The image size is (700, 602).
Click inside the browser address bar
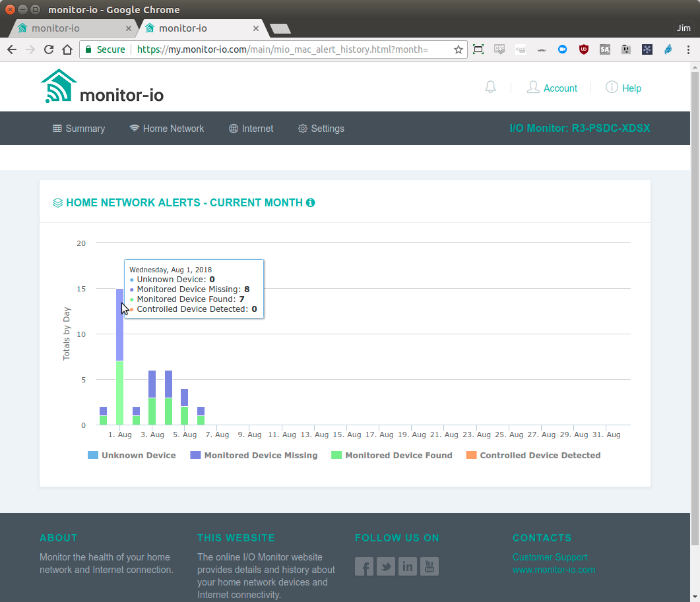pyautogui.click(x=277, y=49)
